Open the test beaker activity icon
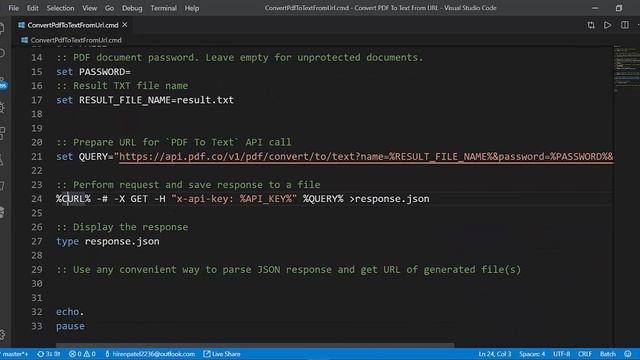This screenshot has width=640, height=360. click(2, 160)
